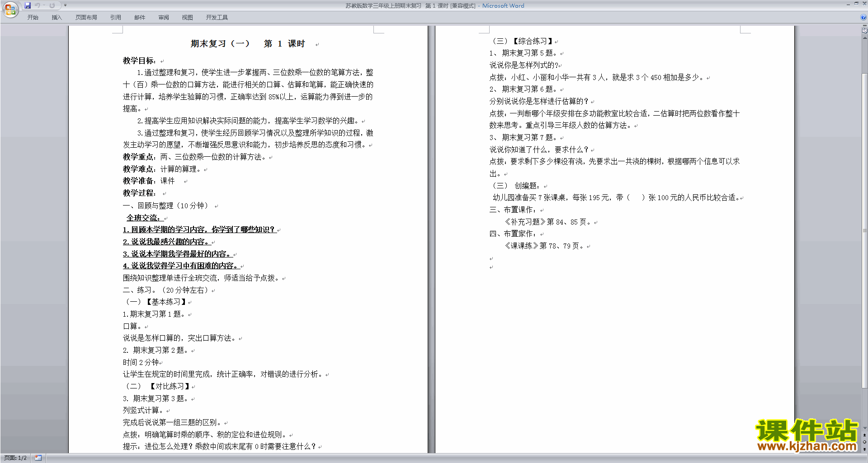Click the line 二、练习。（20分钟左右）

click(166, 290)
